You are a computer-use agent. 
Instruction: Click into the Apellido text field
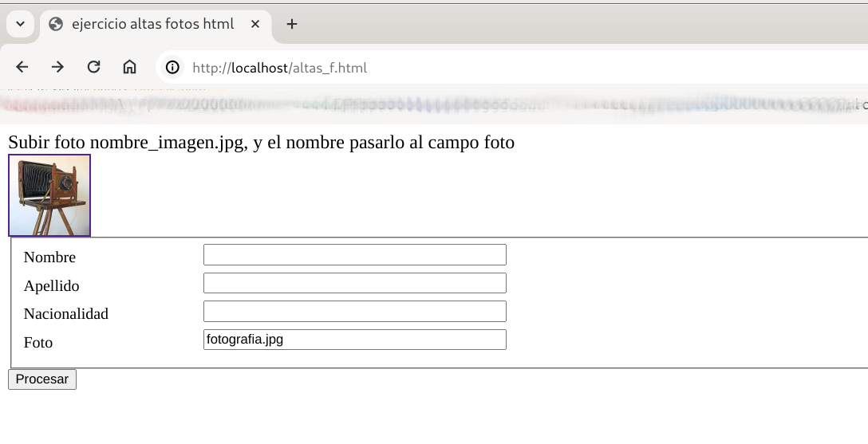[354, 283]
